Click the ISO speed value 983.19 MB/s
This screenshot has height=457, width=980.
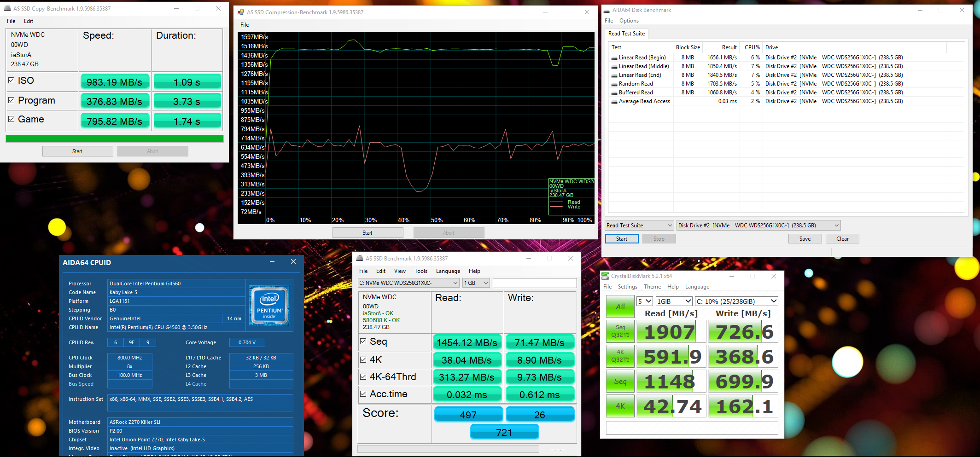(x=115, y=82)
